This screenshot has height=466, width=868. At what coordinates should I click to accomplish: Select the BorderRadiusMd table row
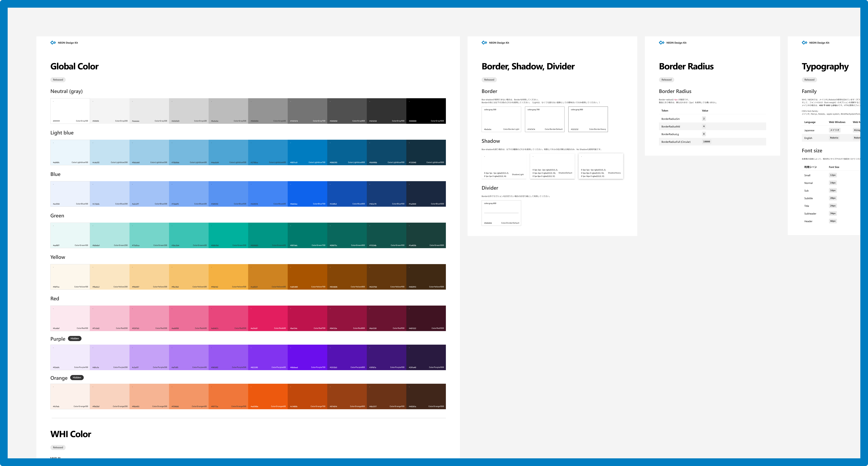tap(712, 126)
